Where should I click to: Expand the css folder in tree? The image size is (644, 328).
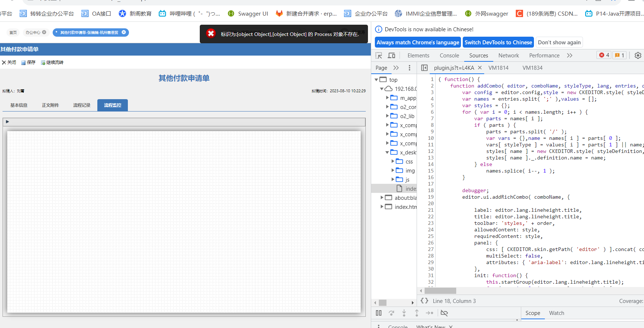click(393, 161)
